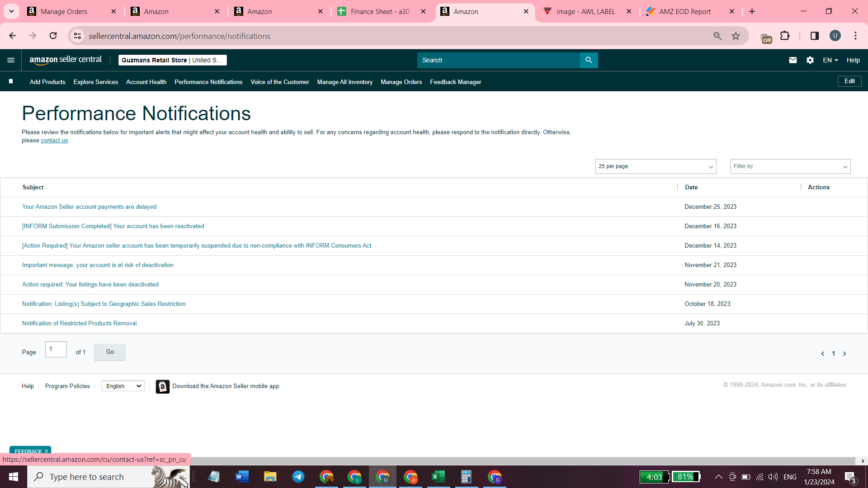Switch to the AMZ EOD Report tab
The height and width of the screenshot is (488, 868).
pos(685,11)
